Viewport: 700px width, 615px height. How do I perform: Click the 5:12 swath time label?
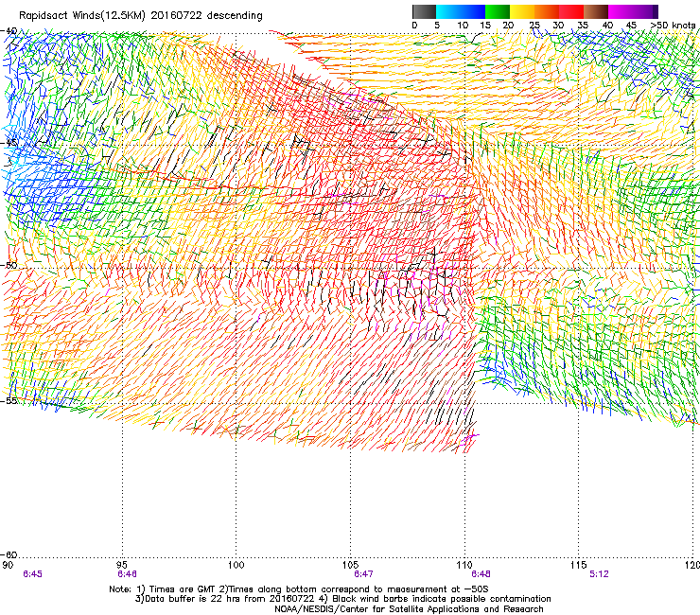tap(599, 574)
